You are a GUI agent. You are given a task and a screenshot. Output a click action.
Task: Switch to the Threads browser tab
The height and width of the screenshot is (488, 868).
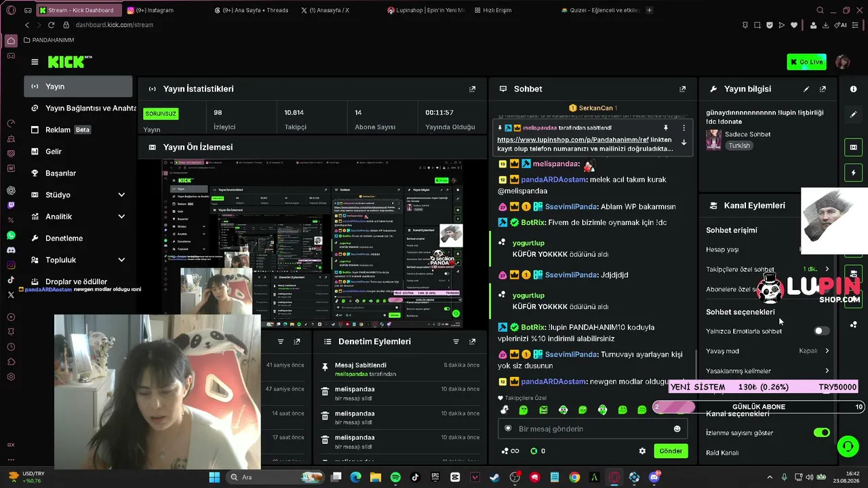[x=251, y=10]
